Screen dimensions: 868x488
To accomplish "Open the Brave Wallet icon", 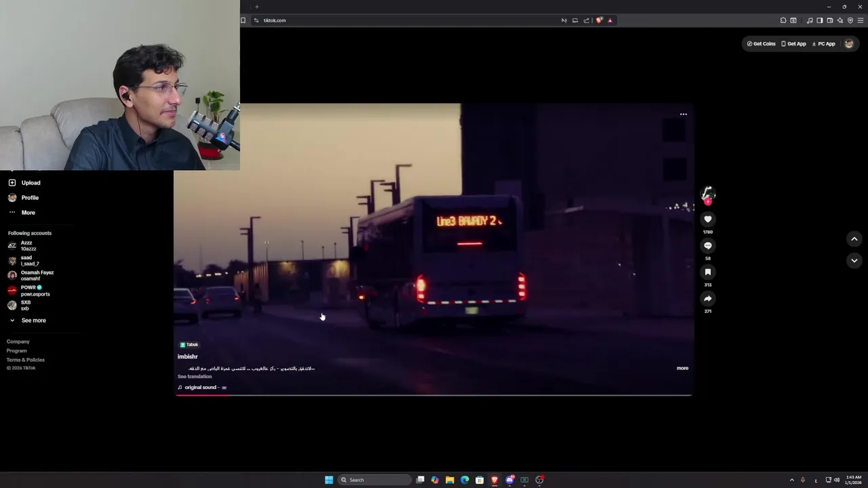I will (829, 20).
